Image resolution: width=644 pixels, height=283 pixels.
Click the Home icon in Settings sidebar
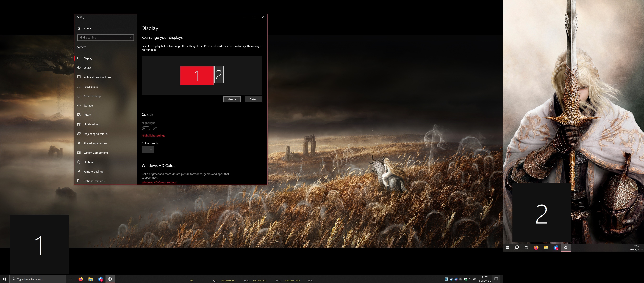click(79, 28)
